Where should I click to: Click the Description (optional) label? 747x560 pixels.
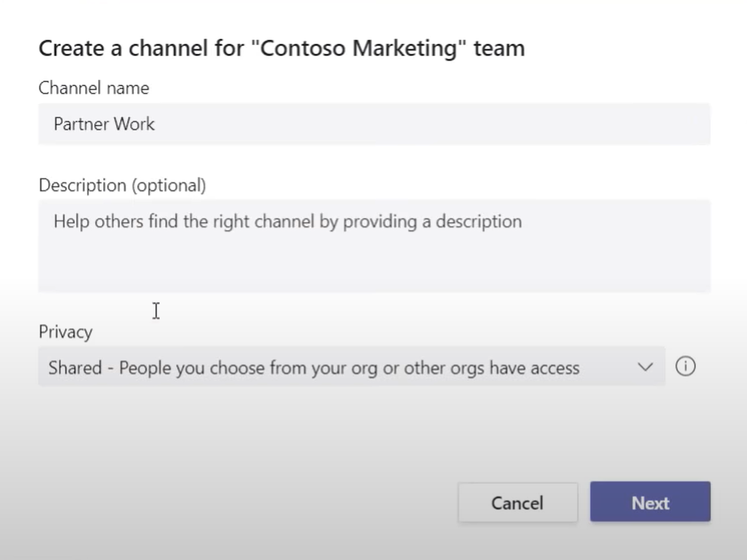(x=122, y=185)
